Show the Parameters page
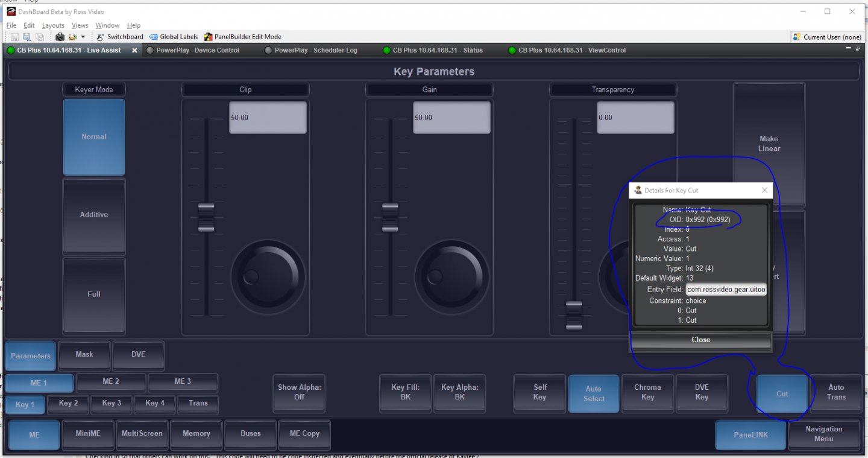 click(31, 356)
